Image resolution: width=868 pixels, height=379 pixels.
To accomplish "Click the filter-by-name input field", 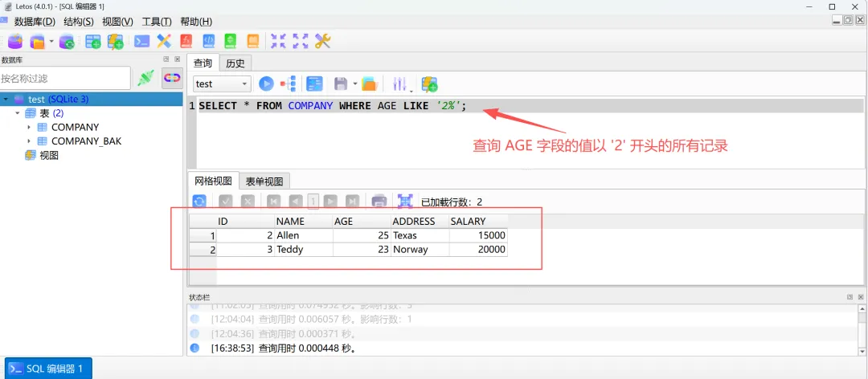I will (65, 79).
